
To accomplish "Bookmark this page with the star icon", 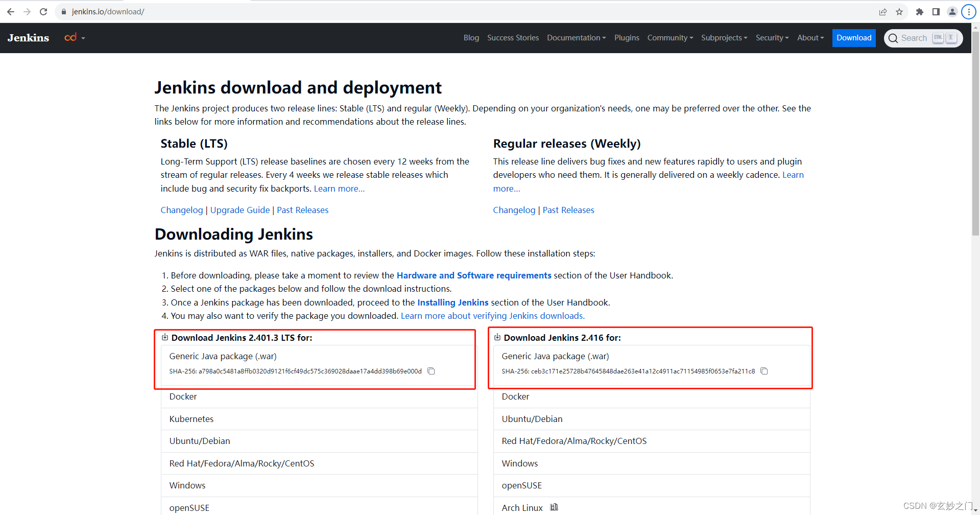I will (x=899, y=12).
